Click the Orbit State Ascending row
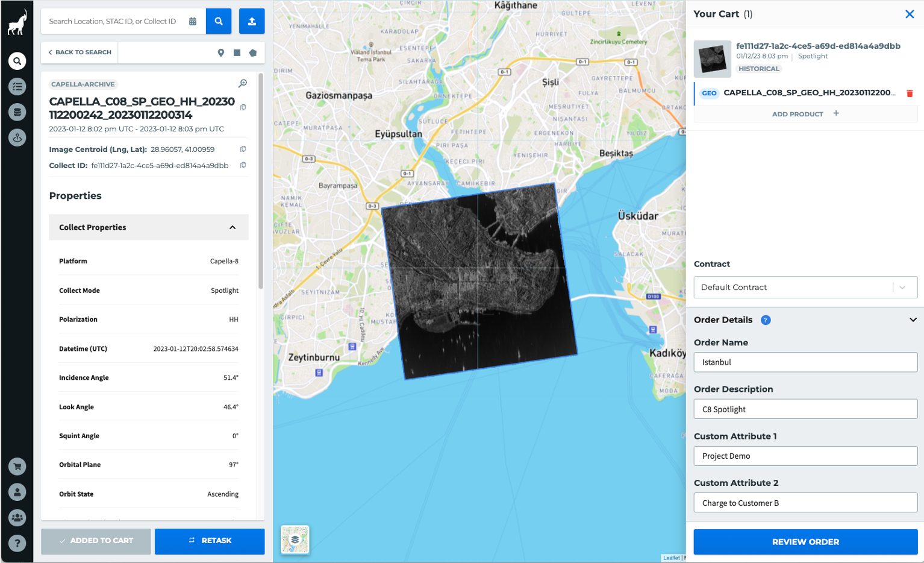Image resolution: width=924 pixels, height=563 pixels. tap(149, 494)
